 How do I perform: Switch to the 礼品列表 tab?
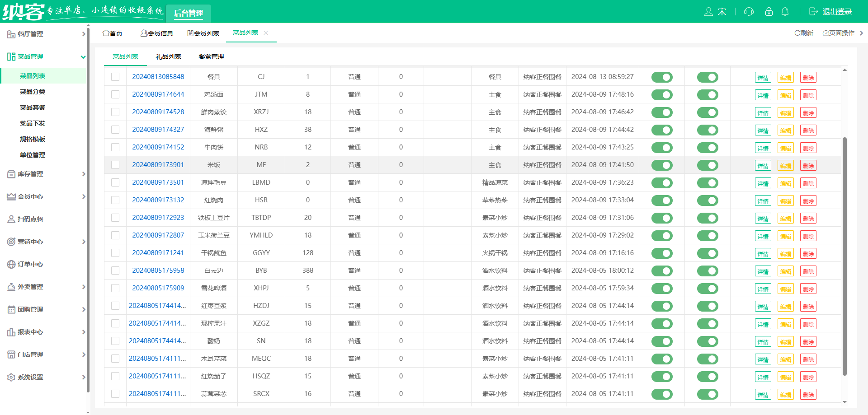point(168,56)
